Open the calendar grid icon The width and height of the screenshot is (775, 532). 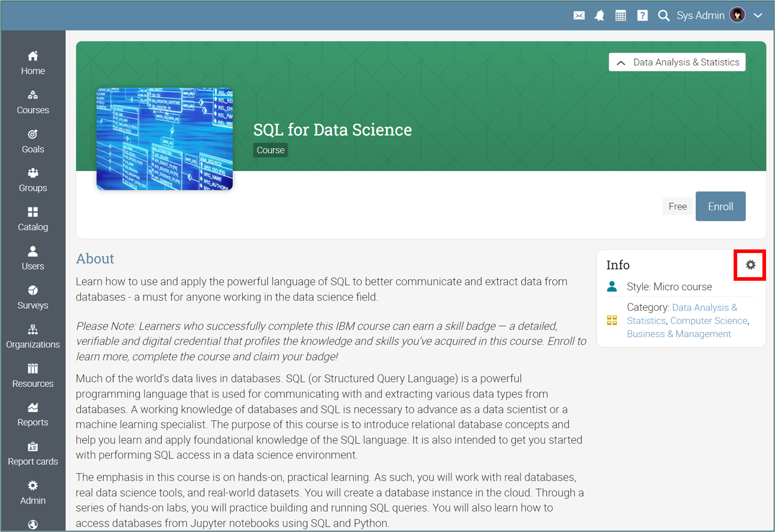621,15
